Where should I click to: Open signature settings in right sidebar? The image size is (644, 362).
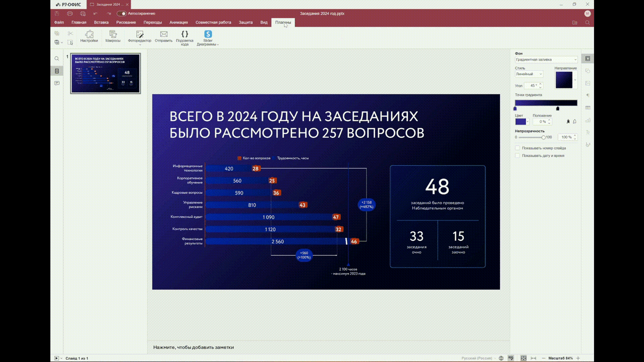coord(588,145)
